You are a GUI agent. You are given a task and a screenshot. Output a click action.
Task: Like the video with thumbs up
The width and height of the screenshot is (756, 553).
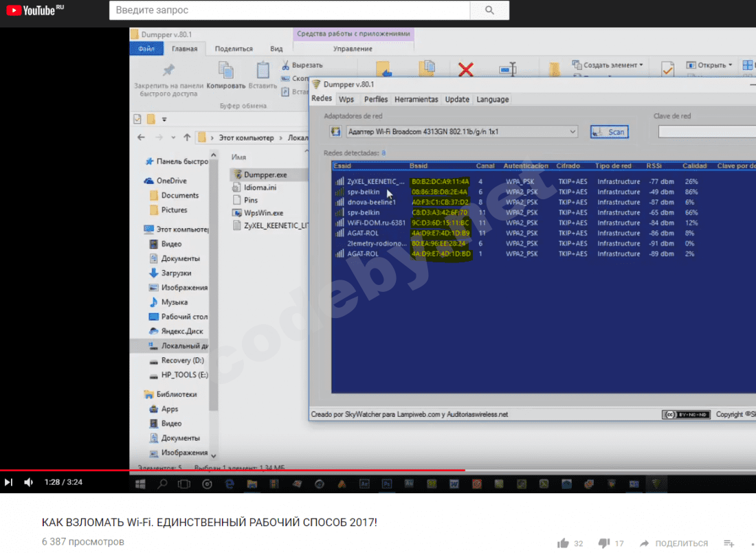point(564,543)
